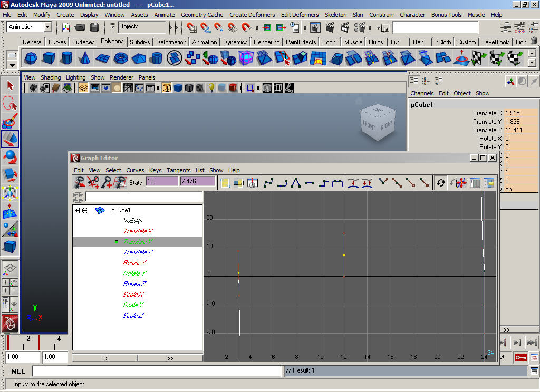This screenshot has height=392, width=540.
Task: Toggle the Snap to grids magnet icon
Action: [x=192, y=27]
